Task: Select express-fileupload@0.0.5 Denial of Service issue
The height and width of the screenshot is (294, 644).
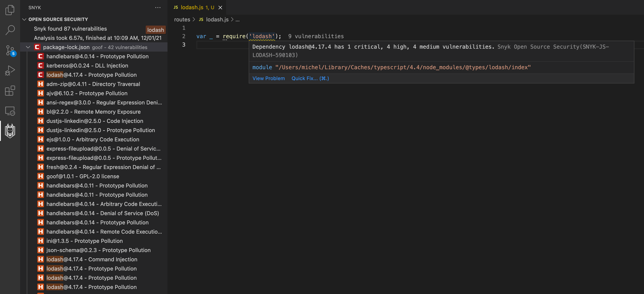Action: [94, 149]
